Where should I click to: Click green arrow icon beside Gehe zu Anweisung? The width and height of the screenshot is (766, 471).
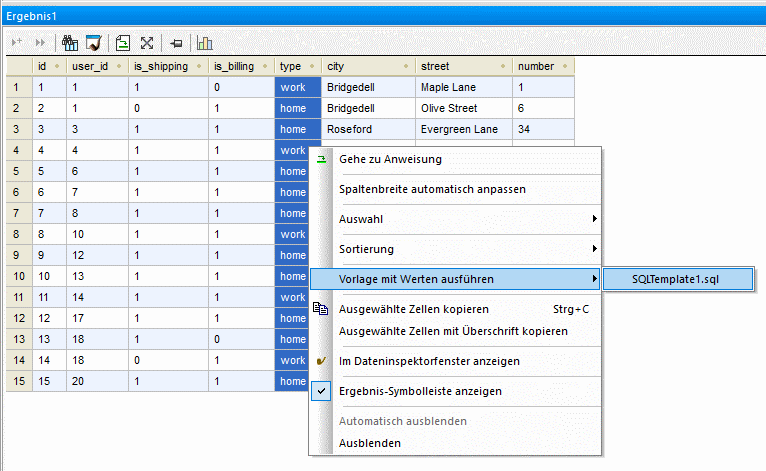tap(321, 159)
